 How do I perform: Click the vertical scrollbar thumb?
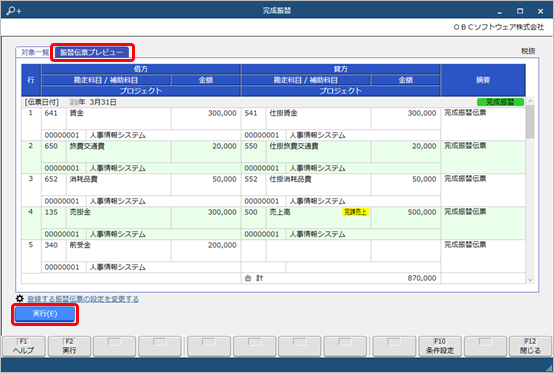[530, 122]
